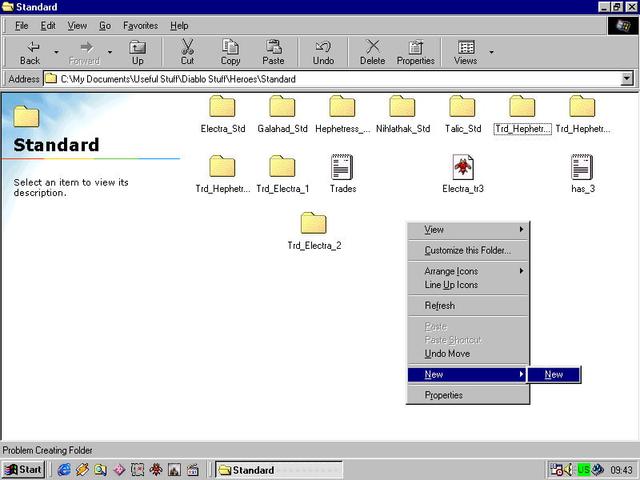The image size is (640, 480).
Task: Expand the Arrange Icons submenu arrow
Action: (521, 271)
